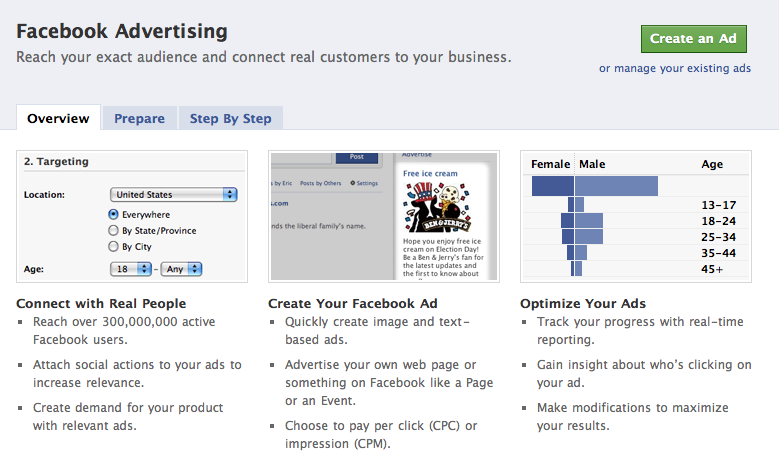Open the minimum age 18 dropdown
Image resolution: width=779 pixels, height=465 pixels.
click(131, 269)
